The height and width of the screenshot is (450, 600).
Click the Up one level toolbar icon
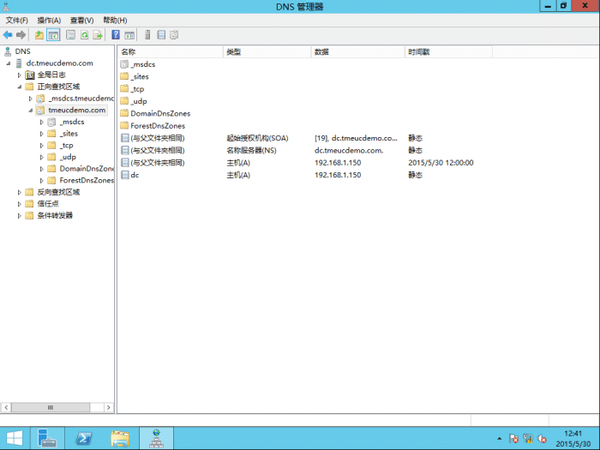coord(39,35)
